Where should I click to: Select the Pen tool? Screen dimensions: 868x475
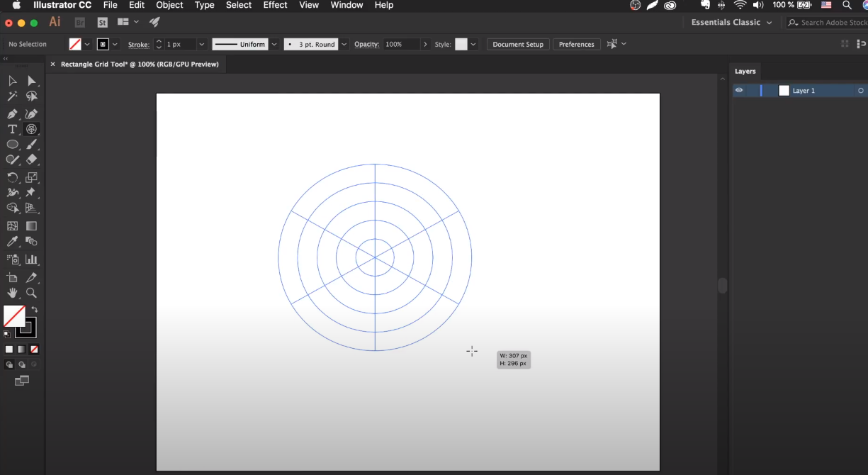[12, 113]
